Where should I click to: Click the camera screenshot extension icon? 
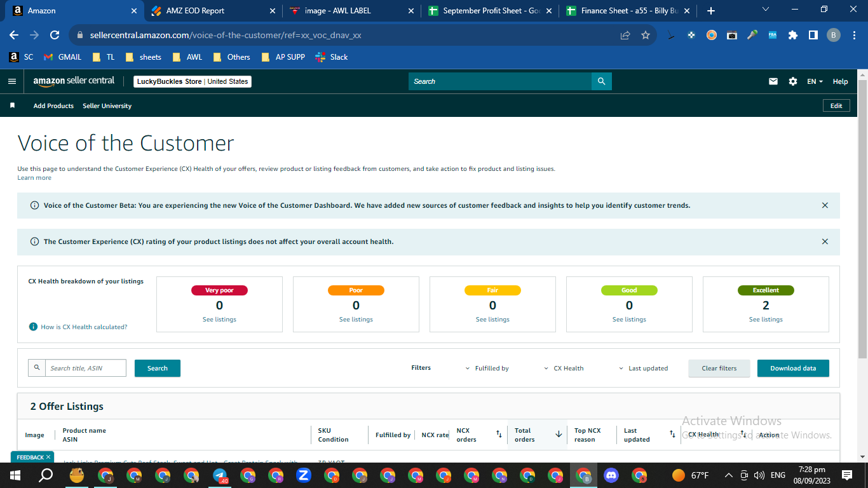click(732, 35)
